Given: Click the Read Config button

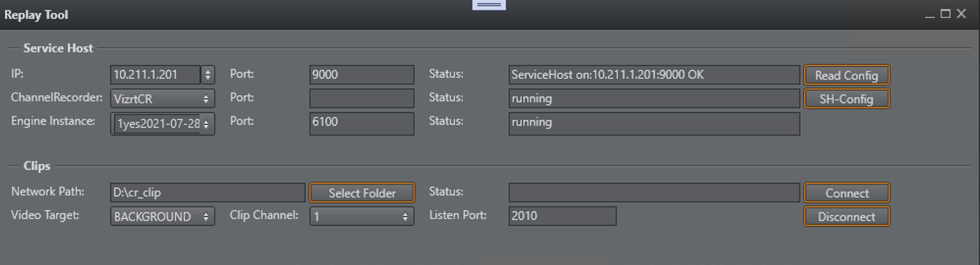Looking at the screenshot, I should (846, 75).
